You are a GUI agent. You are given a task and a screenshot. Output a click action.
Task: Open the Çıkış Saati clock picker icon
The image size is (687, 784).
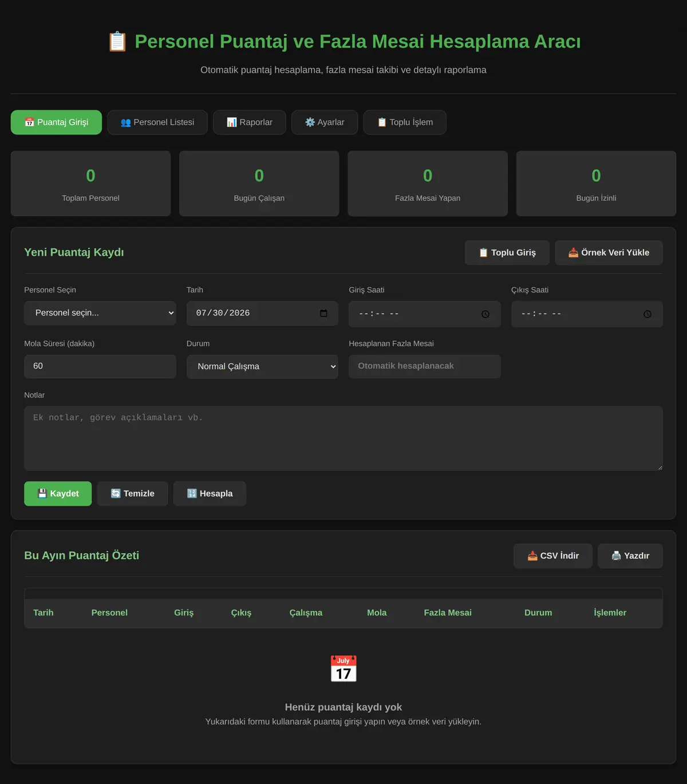(x=647, y=314)
